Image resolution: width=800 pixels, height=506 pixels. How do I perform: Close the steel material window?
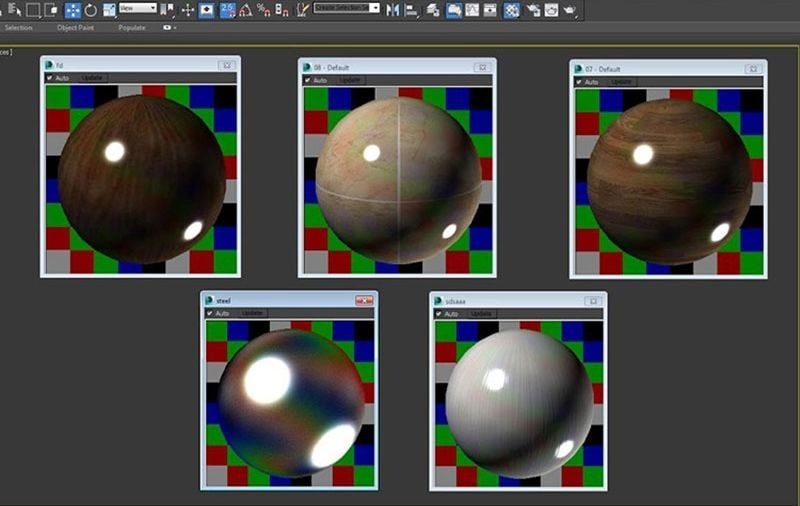coord(364,300)
